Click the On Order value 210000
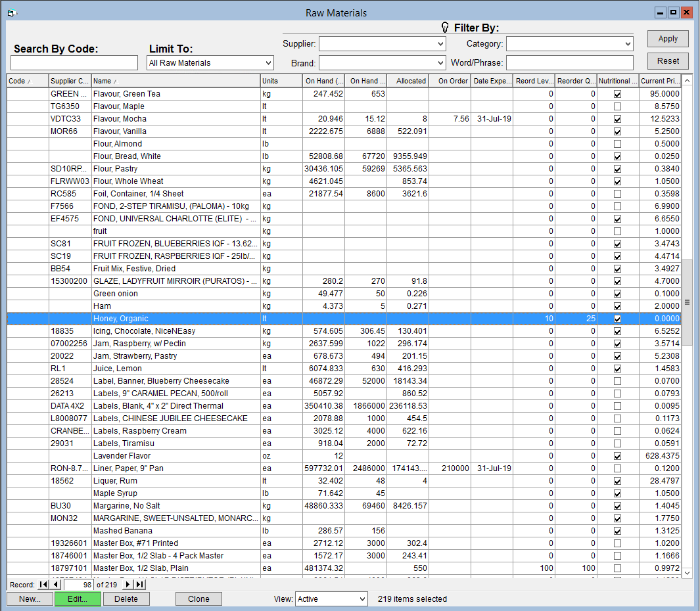Image resolution: width=700 pixels, height=611 pixels. [x=450, y=468]
